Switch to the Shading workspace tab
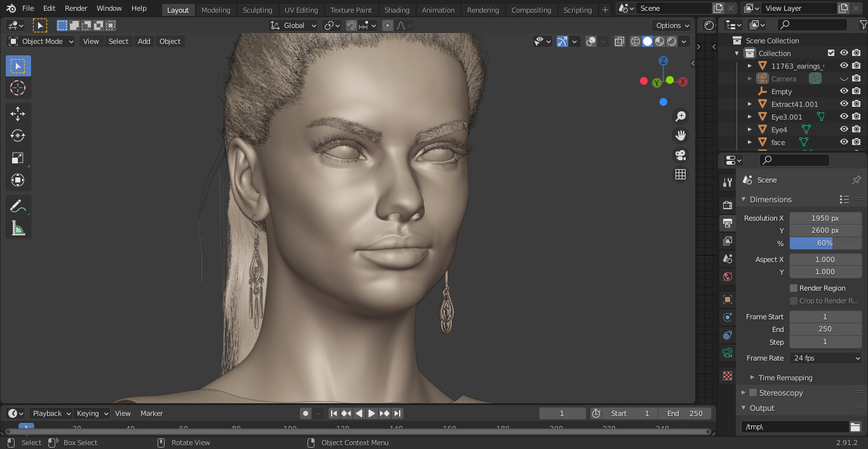The height and width of the screenshot is (449, 868). click(397, 10)
